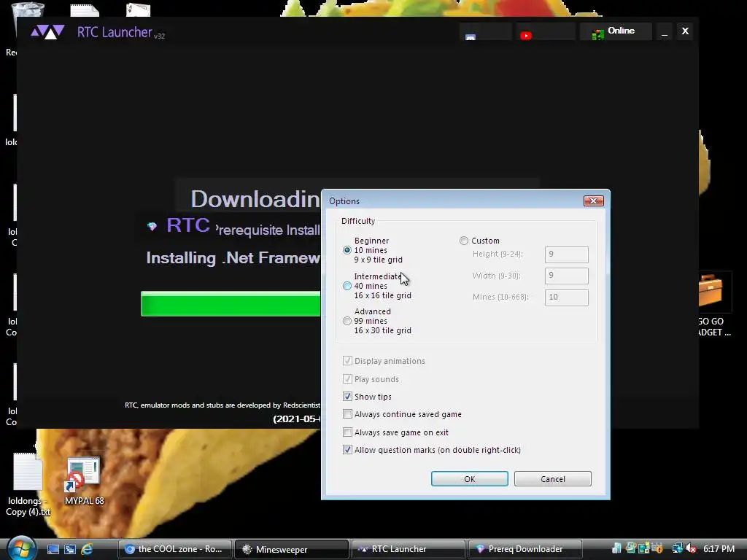Click the taskbar clock showing 6:17 PM

719,548
